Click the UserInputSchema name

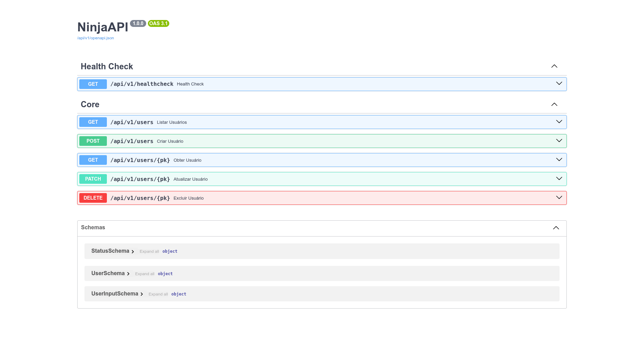pos(115,294)
